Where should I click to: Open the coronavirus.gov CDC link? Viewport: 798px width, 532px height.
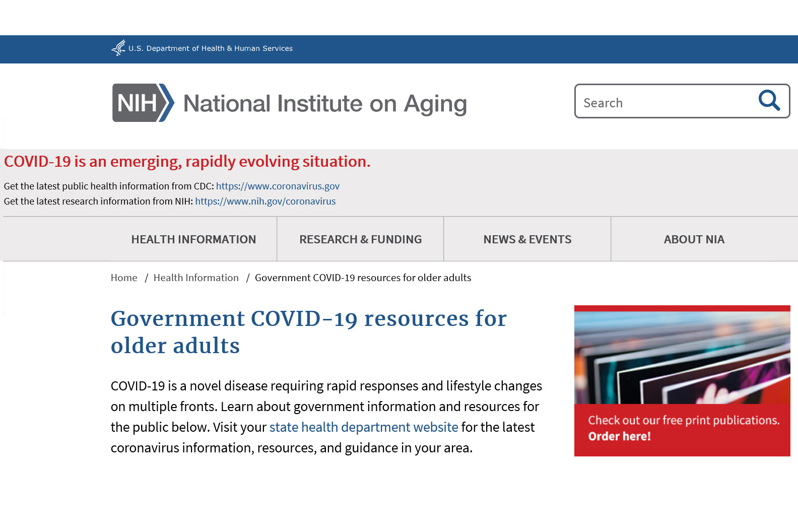(x=278, y=186)
